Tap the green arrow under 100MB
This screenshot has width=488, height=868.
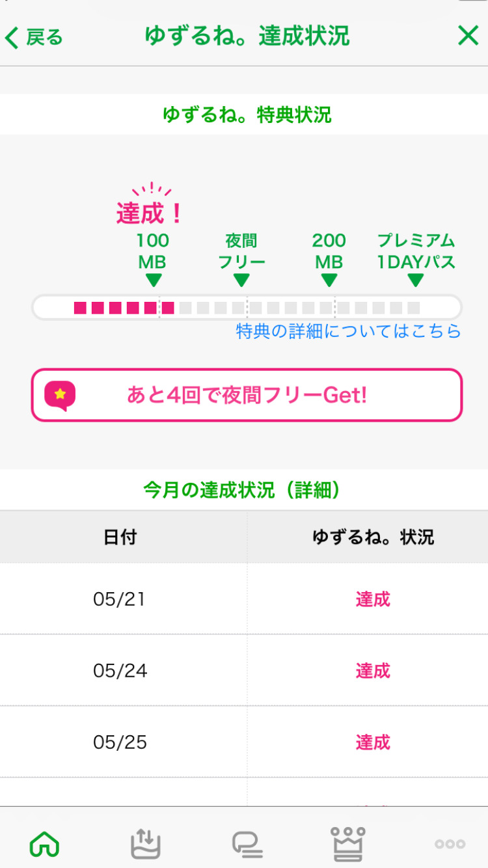[153, 280]
